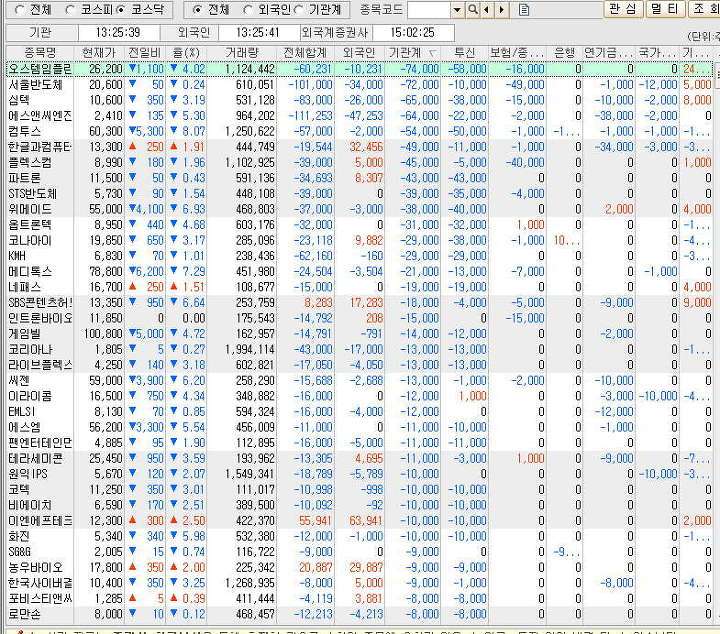Viewport: 720px width, 634px height.
Task: Select the SBS콘텐츠허브 stock name
Action: point(40,303)
